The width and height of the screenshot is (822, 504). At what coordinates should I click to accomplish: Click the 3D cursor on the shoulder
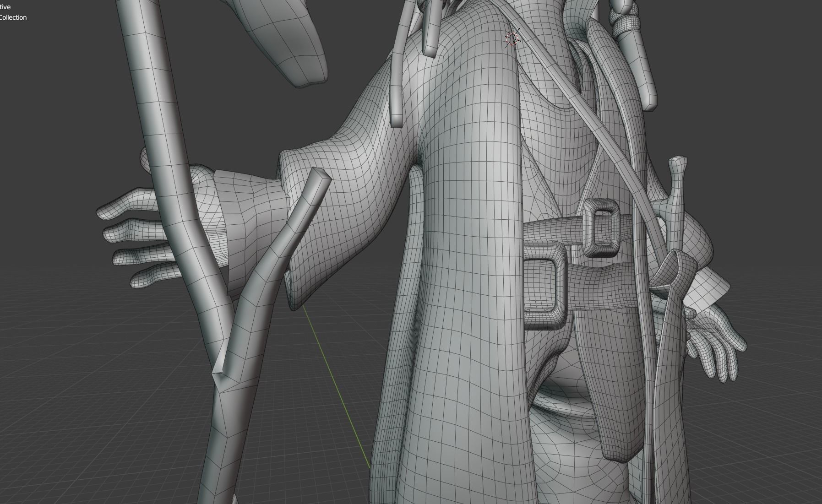(512, 38)
